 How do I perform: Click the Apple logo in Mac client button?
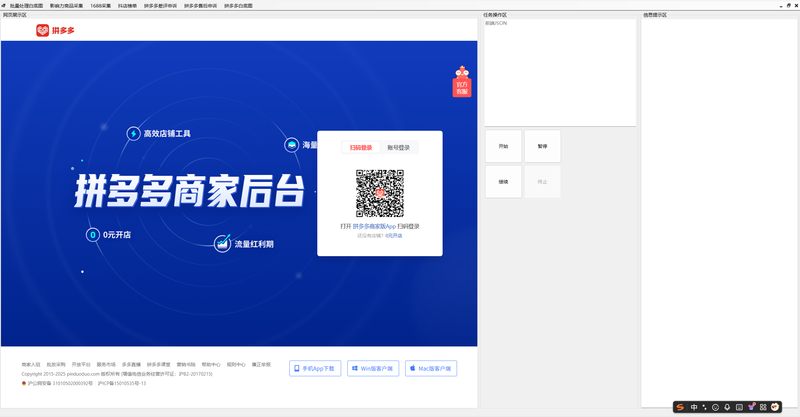(413, 368)
